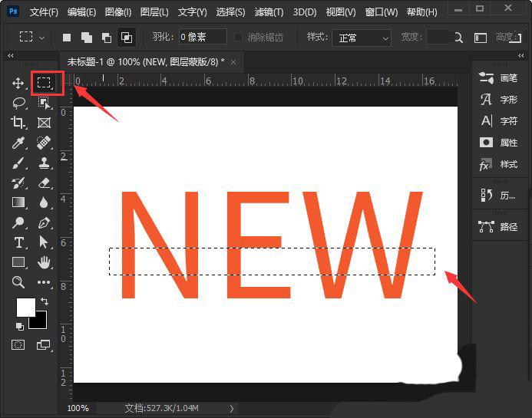Select the Crop tool

[x=18, y=123]
